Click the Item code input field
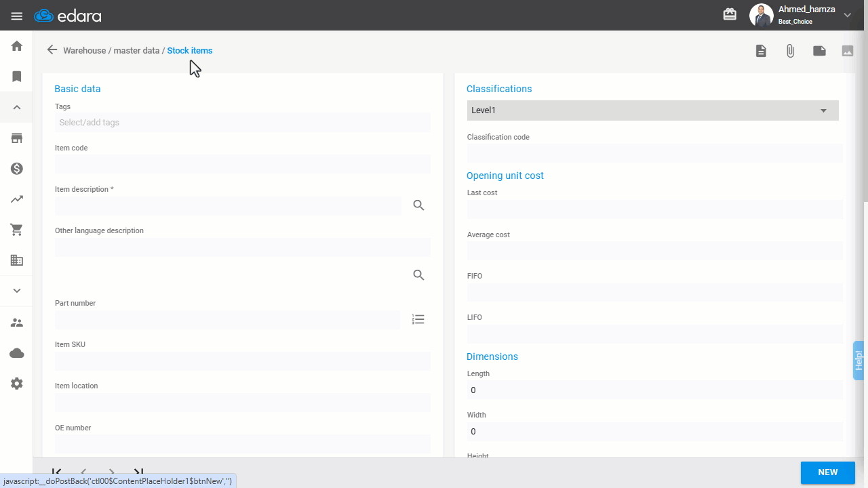This screenshot has width=868, height=488. [x=243, y=164]
